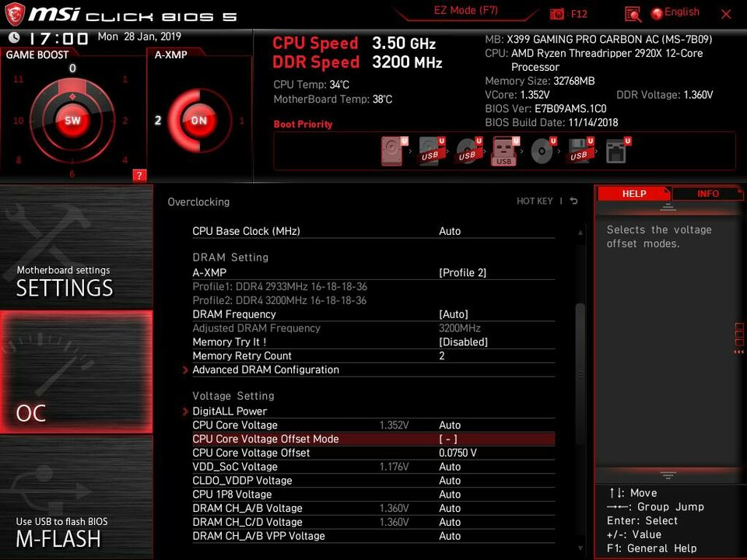
Task: Edit CPU 1P8 Voltage Auto value
Action: pyautogui.click(x=450, y=495)
